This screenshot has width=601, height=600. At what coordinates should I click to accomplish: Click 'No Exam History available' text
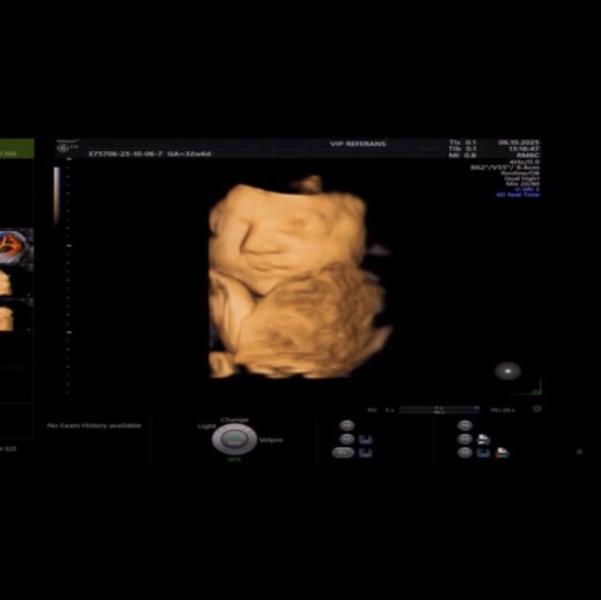(x=94, y=426)
